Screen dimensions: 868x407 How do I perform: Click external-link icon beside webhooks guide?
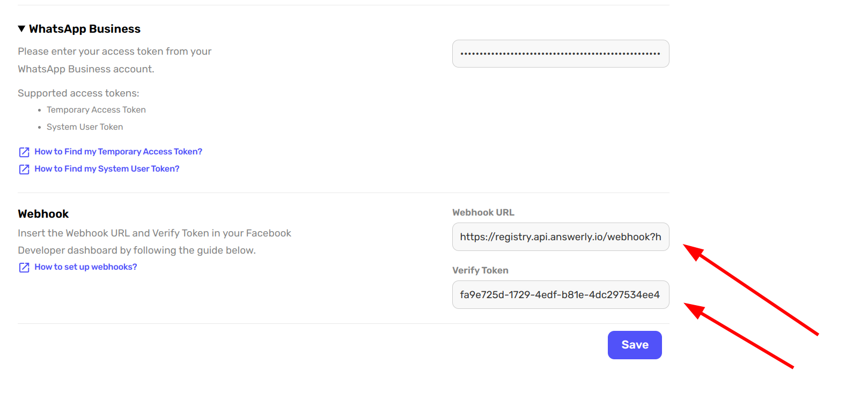(24, 268)
